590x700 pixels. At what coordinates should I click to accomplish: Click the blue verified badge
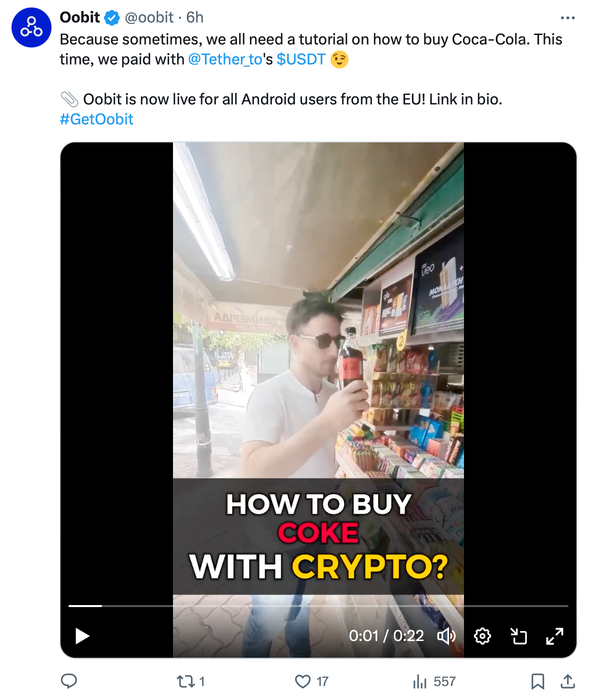coord(112,18)
